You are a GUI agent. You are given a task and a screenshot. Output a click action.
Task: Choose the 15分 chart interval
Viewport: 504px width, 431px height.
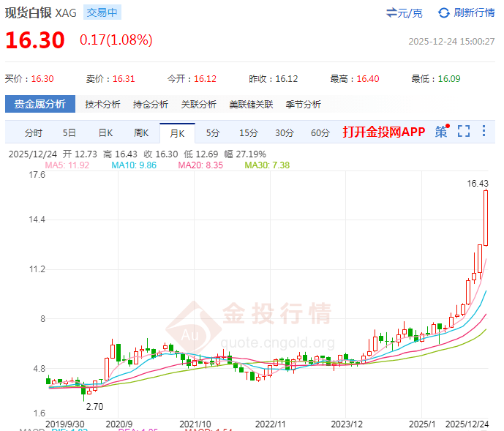pos(249,132)
